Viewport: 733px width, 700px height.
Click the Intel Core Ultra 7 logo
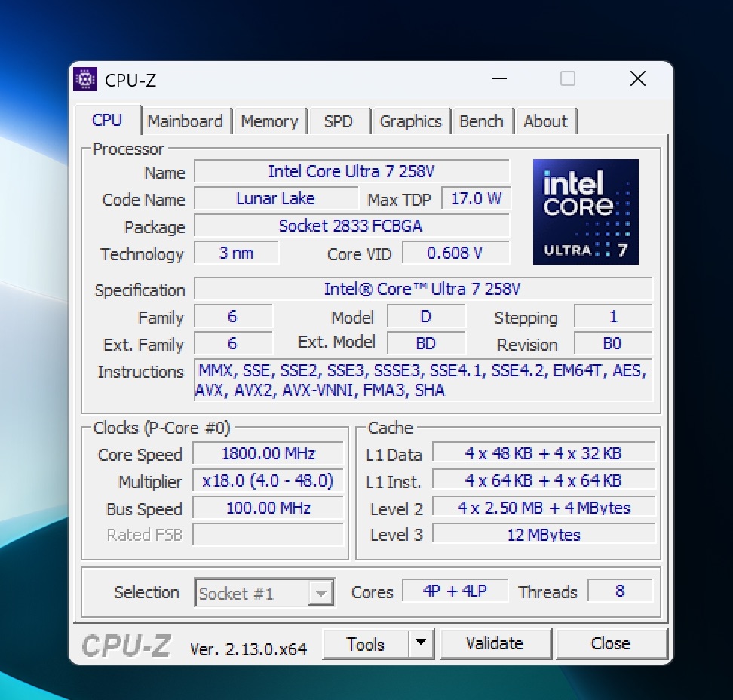(x=586, y=212)
